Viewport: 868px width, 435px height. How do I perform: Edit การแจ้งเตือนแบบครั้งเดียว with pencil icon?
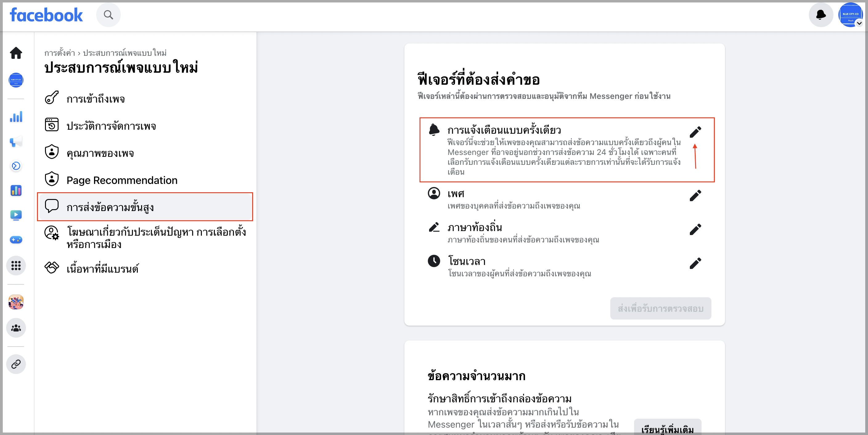(x=695, y=132)
